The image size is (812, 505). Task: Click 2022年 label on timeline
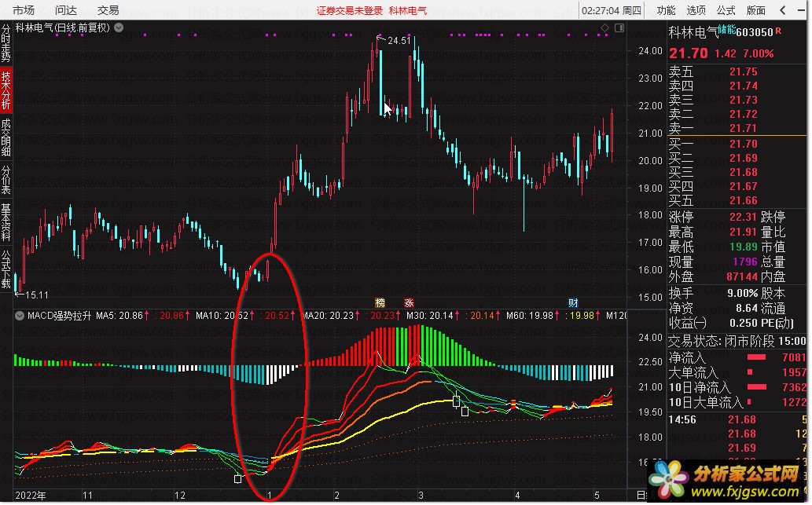pyautogui.click(x=31, y=495)
